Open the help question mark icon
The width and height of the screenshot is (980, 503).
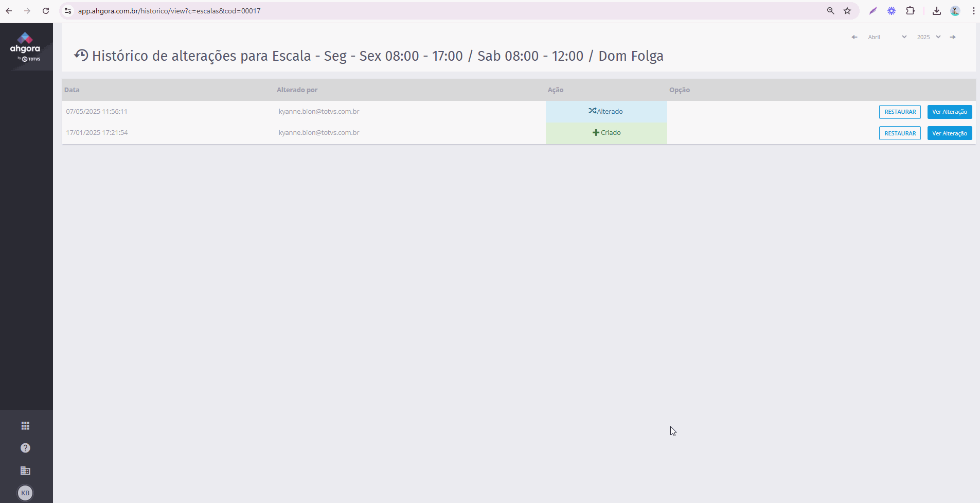(x=25, y=448)
